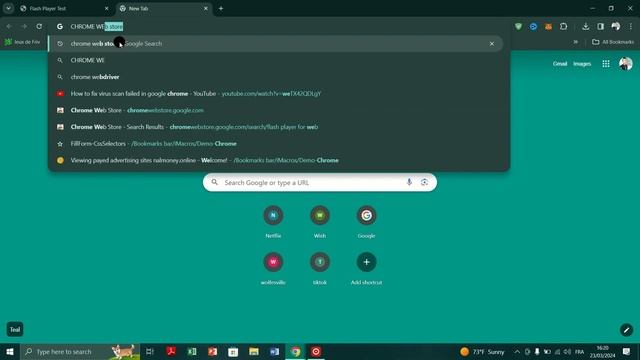Open the Downloads icon

coord(586,27)
